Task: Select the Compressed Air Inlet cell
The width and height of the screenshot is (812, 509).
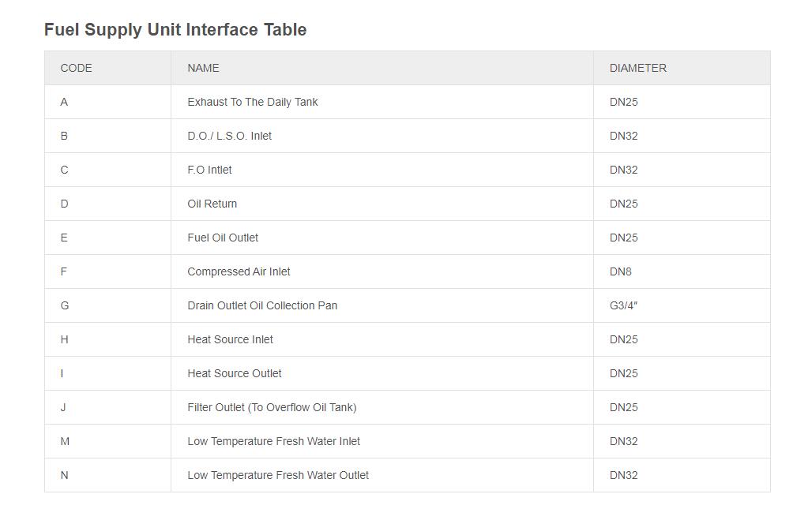Action: click(239, 271)
